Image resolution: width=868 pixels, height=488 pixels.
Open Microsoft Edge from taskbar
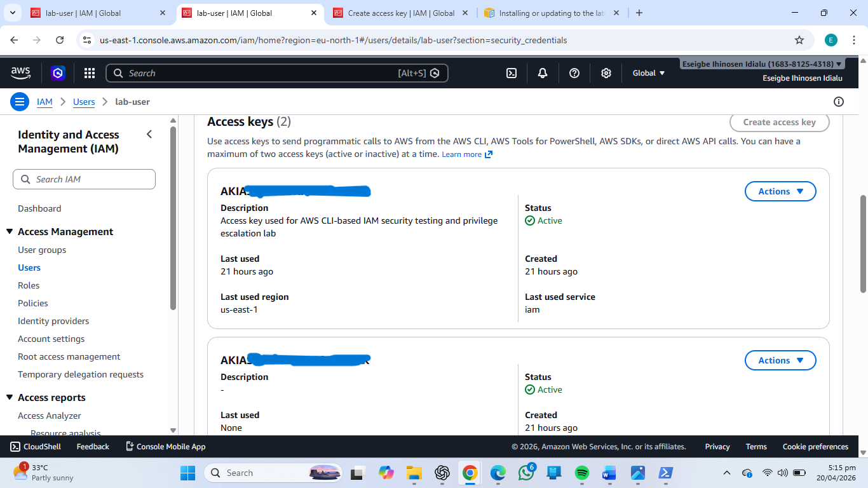[x=498, y=473]
